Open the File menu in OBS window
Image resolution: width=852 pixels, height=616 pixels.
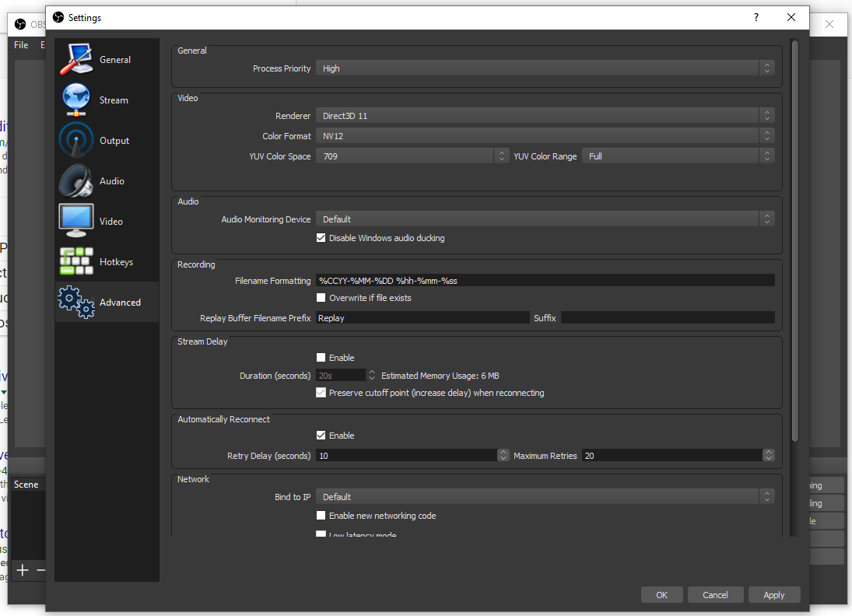(x=21, y=44)
